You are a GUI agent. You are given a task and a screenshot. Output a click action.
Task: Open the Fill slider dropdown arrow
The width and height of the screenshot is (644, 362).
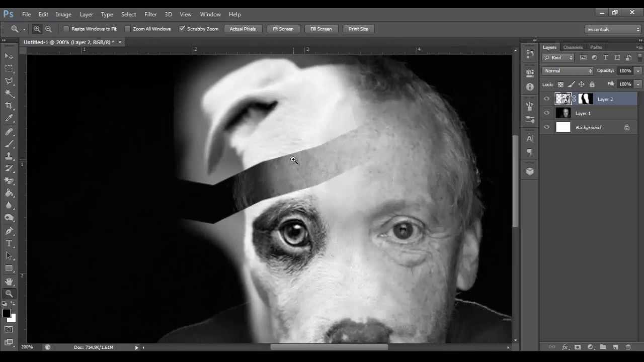(x=638, y=84)
